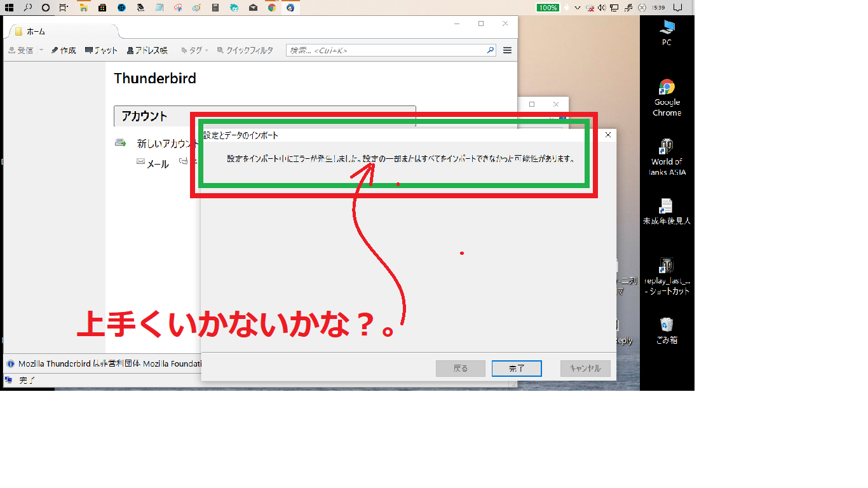Open Google Chrome from the taskbar

point(272,8)
